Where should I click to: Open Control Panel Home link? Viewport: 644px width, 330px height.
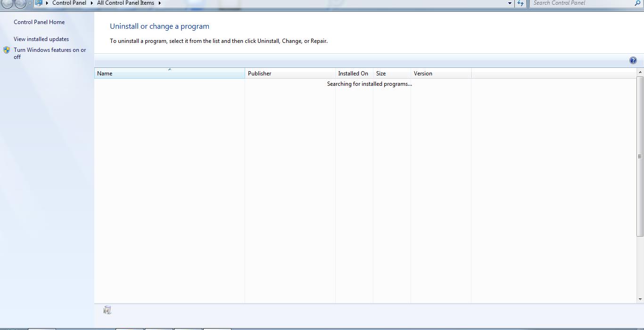pos(39,22)
